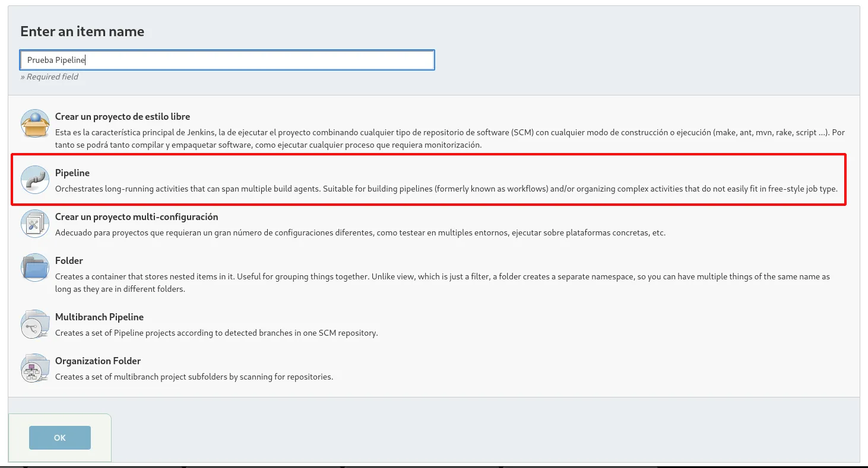868x468 pixels.
Task: Select the Multibranch Pipeline title
Action: 99,317
